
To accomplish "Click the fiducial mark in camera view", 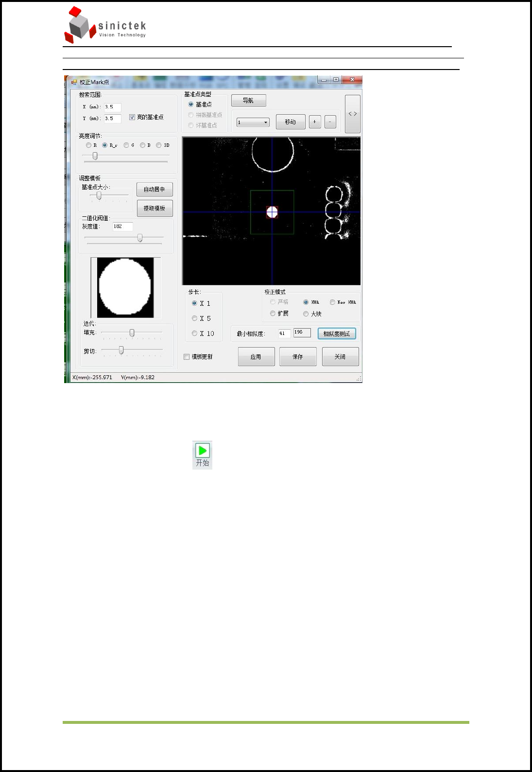I will [272, 212].
